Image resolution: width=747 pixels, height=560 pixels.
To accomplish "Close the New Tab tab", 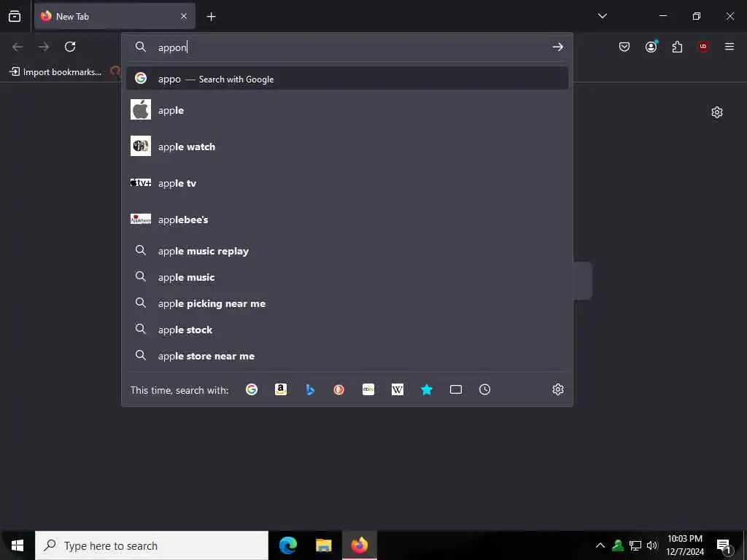I will [x=184, y=16].
